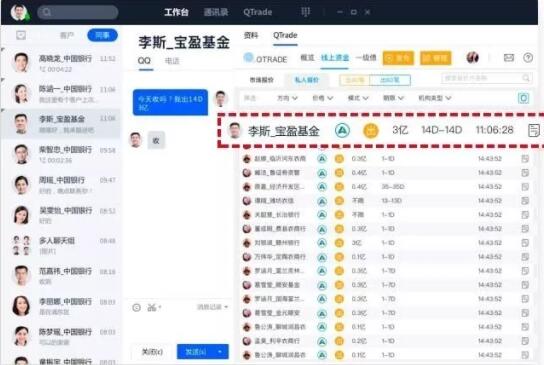544x365 pixels.
Task: Open the user profile avatar in the top bar
Action: point(19,12)
